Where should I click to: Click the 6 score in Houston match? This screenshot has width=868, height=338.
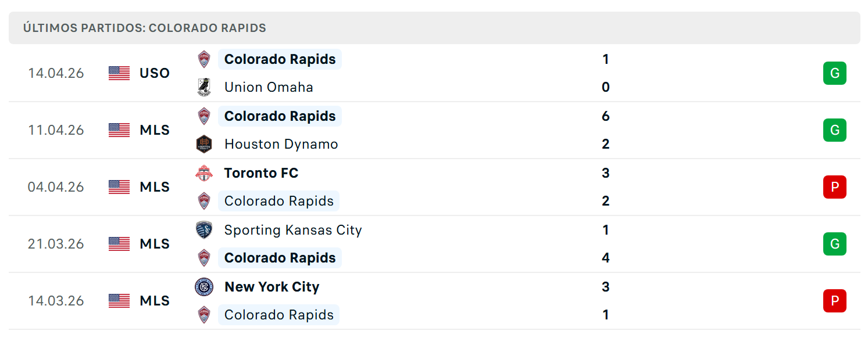point(606,116)
